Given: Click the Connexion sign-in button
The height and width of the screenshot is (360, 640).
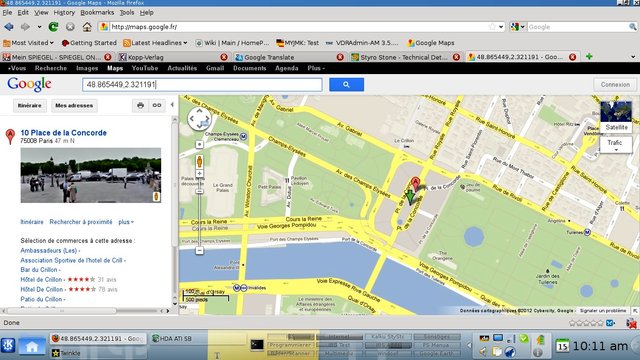Looking at the screenshot, I should click(x=615, y=84).
